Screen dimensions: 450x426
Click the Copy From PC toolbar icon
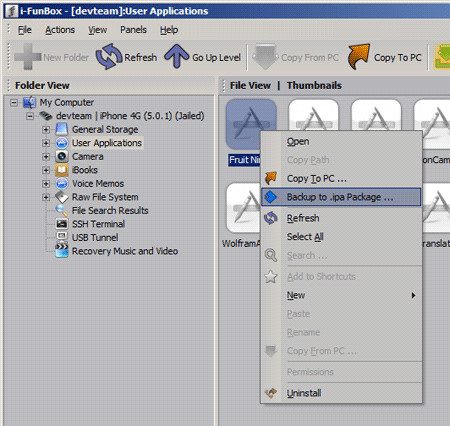(265, 57)
